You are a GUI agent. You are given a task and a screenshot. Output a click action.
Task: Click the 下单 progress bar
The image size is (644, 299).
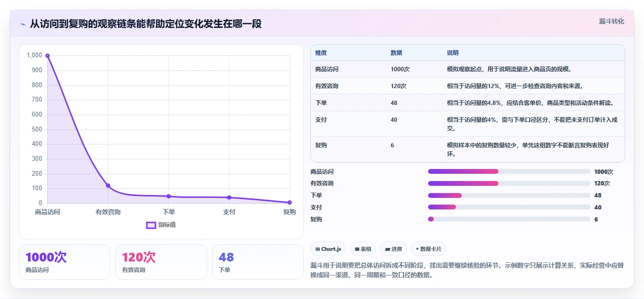click(509, 195)
